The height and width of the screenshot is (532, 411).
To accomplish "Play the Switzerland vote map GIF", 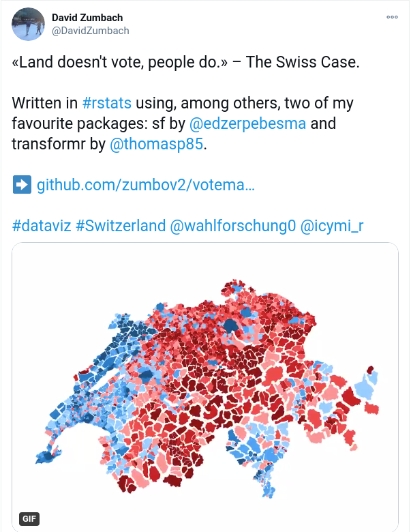I will 205,387.
